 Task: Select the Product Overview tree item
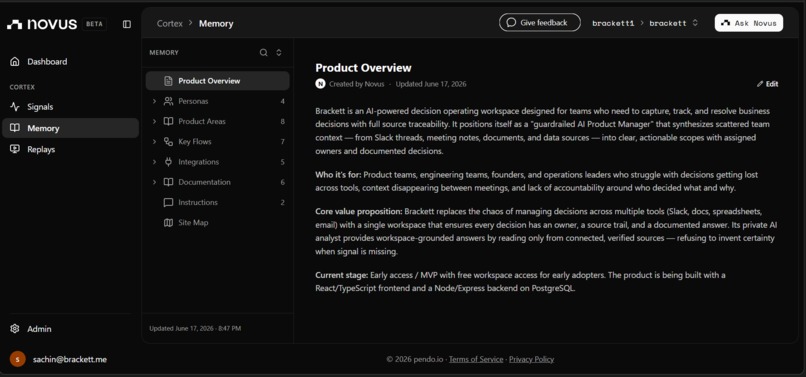[217, 81]
